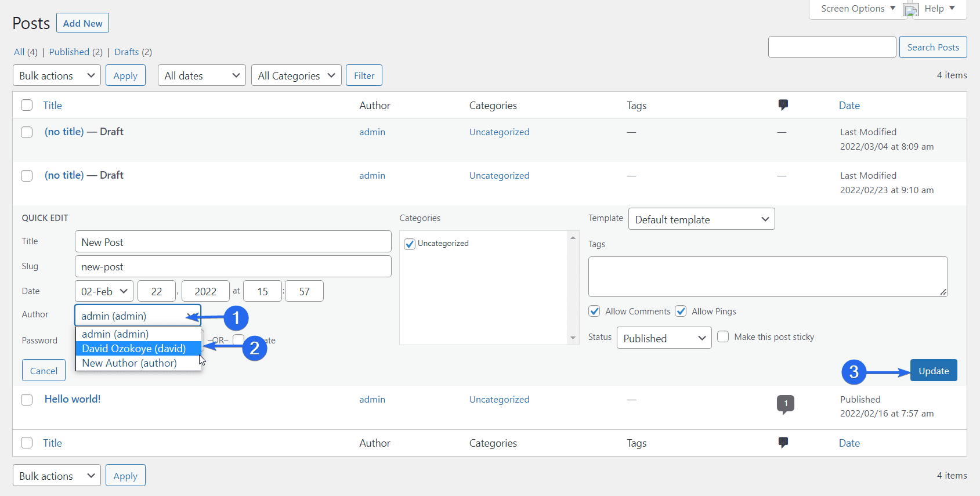The height and width of the screenshot is (496, 980).
Task: Open the top Bulk actions dropdown
Action: (57, 75)
